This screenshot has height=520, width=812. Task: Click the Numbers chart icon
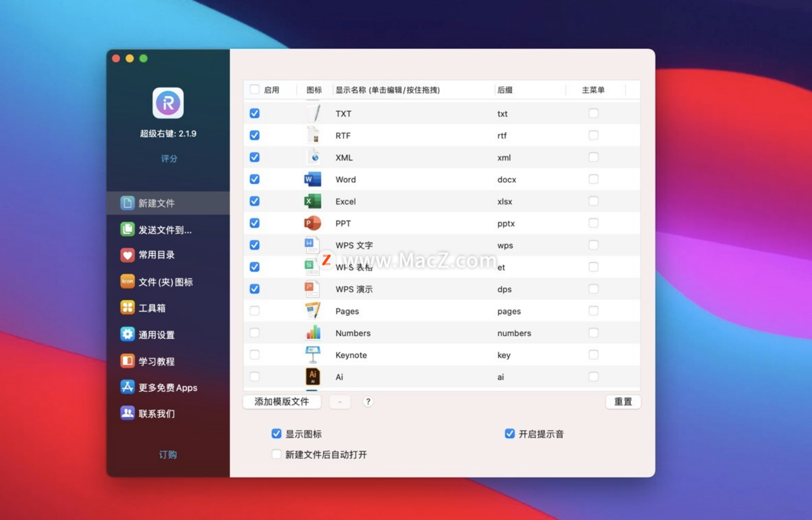coord(313,333)
